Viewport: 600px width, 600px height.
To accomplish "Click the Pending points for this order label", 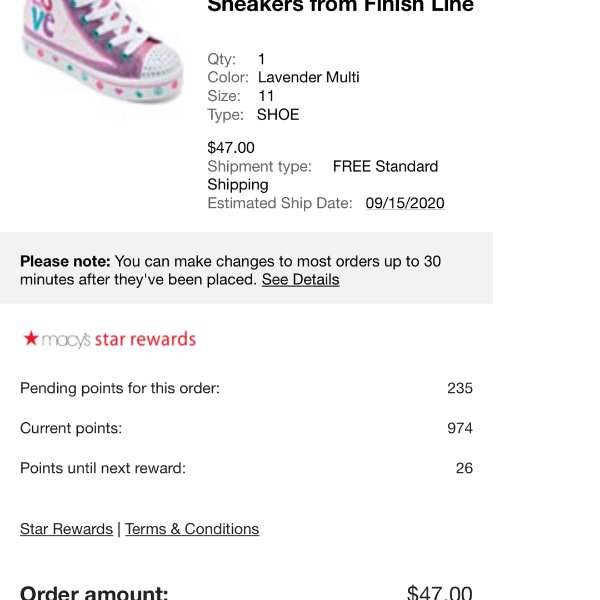I will click(x=120, y=388).
